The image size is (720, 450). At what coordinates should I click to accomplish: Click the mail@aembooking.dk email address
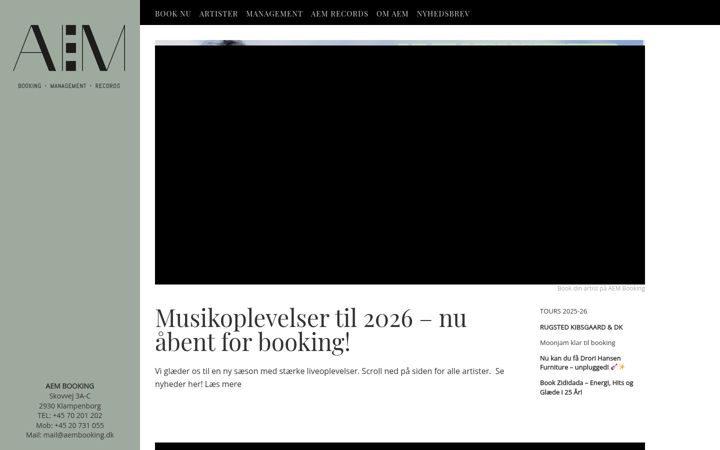click(x=78, y=435)
